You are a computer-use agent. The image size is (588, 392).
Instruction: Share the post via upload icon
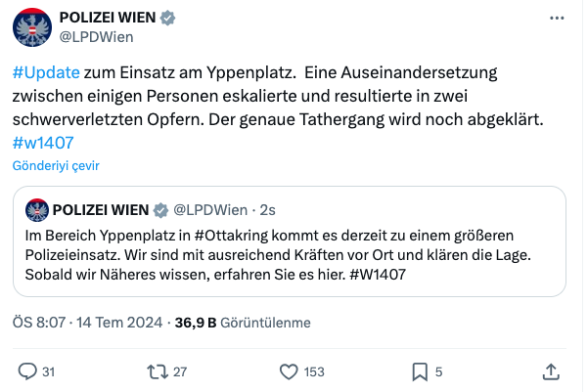pyautogui.click(x=551, y=371)
